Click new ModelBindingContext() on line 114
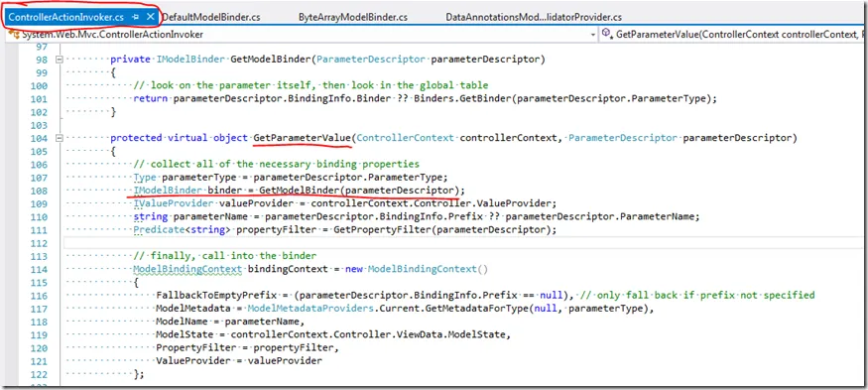Screen dimensions: 868x390 point(417,269)
